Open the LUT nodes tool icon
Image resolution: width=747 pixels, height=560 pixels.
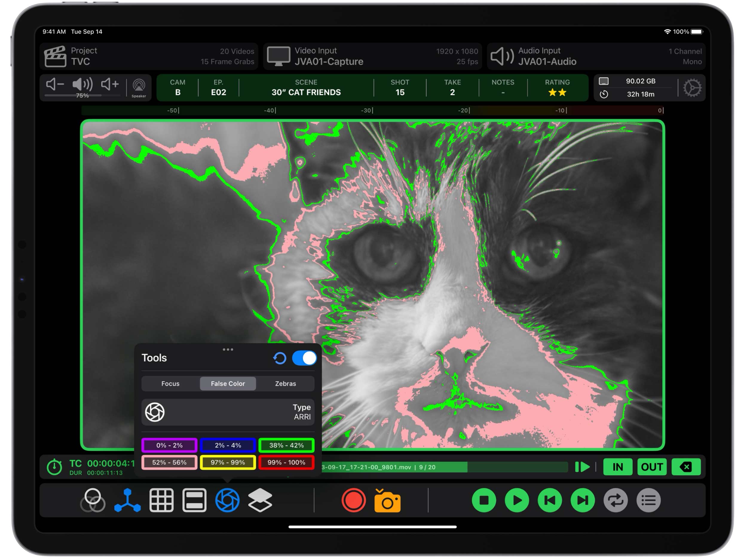click(x=127, y=500)
